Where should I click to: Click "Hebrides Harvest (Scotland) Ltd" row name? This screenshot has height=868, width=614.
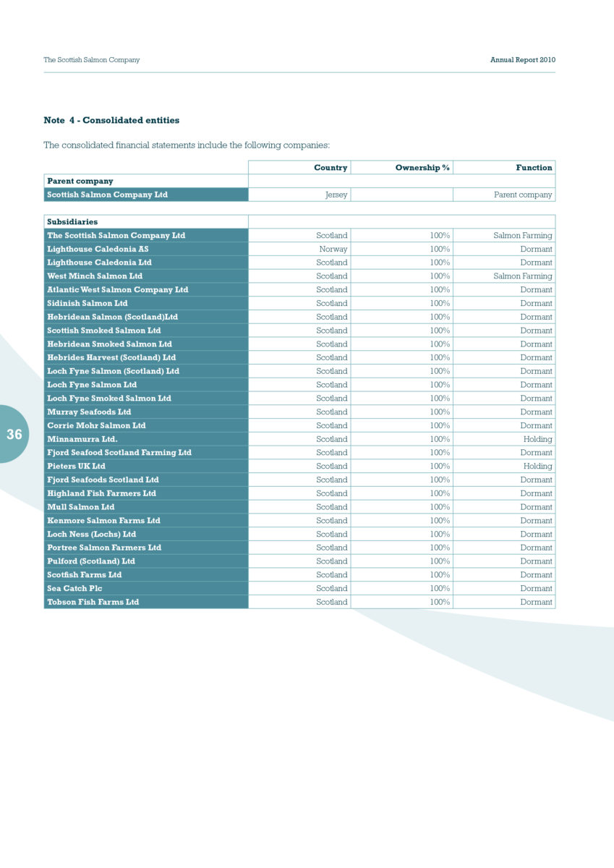(111, 357)
